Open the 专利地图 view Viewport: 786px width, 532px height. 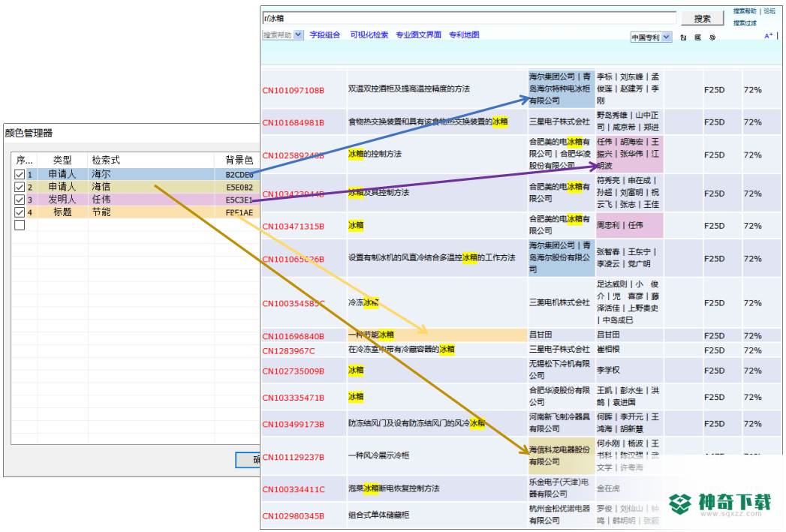click(464, 35)
